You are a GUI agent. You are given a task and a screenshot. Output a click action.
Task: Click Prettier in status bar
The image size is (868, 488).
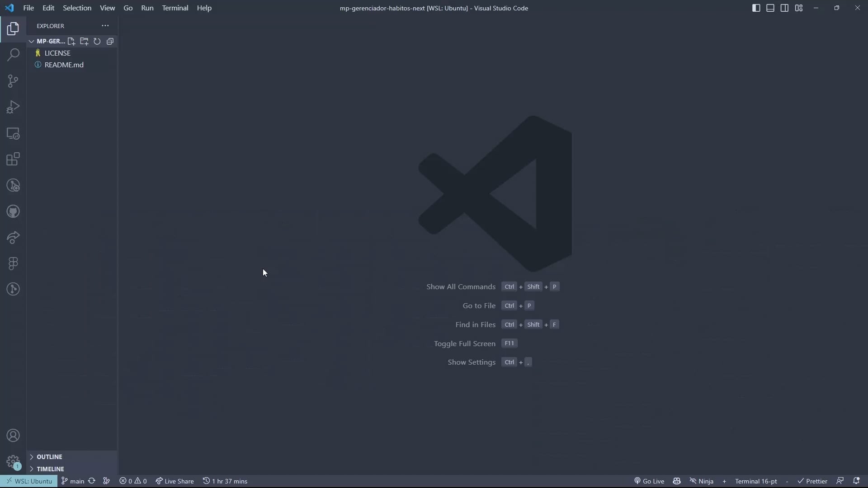click(x=812, y=481)
